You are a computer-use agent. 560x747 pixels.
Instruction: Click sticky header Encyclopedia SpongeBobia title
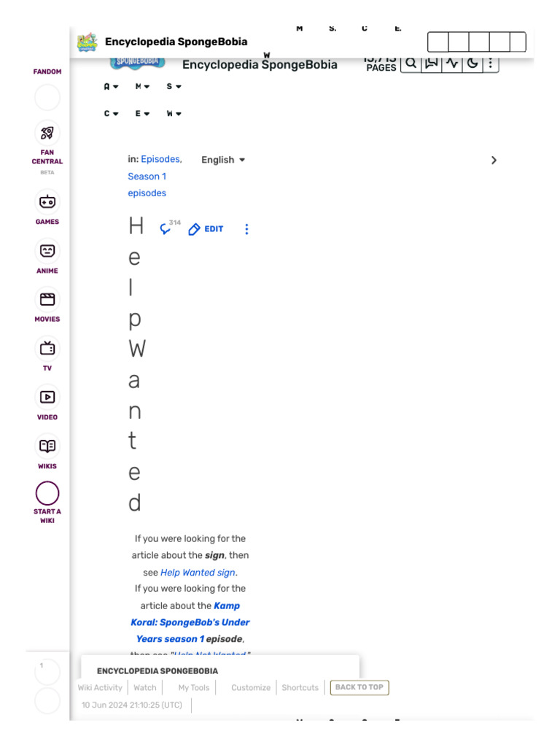176,42
